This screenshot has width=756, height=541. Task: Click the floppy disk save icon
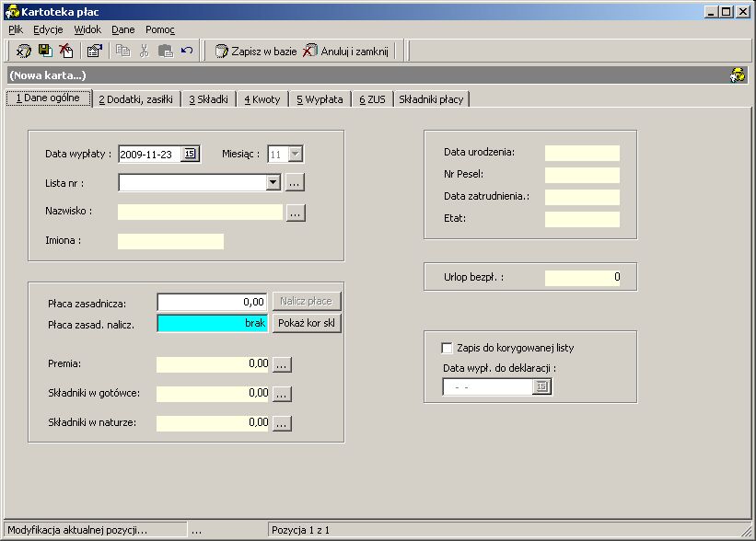click(x=45, y=50)
